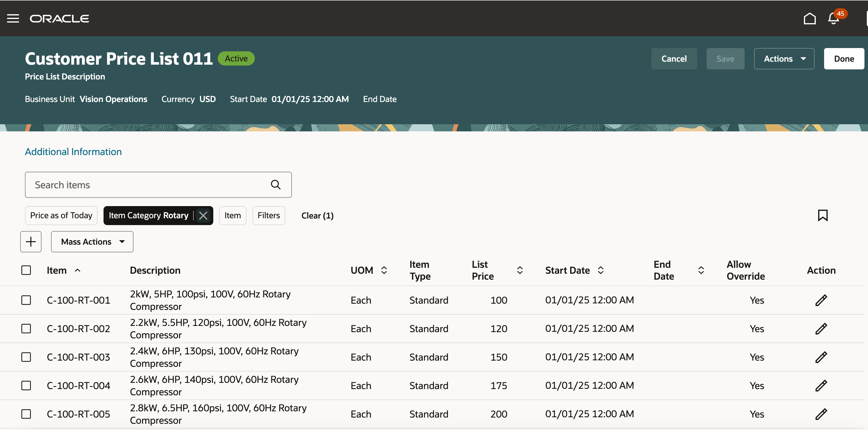
Task: Open the Filters chip
Action: point(268,216)
